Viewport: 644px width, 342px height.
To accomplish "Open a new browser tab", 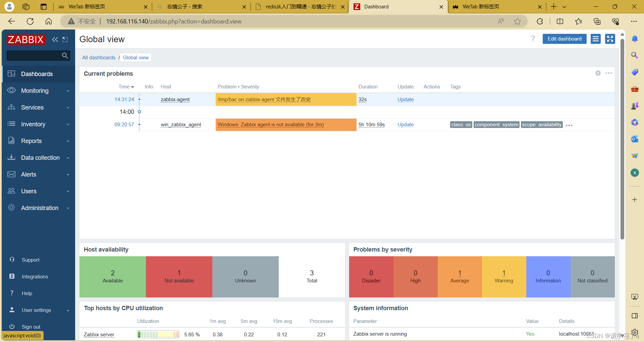I will (553, 7).
